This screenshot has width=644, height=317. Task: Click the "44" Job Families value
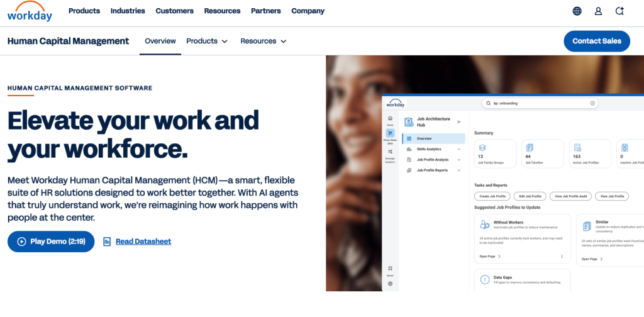click(x=528, y=157)
